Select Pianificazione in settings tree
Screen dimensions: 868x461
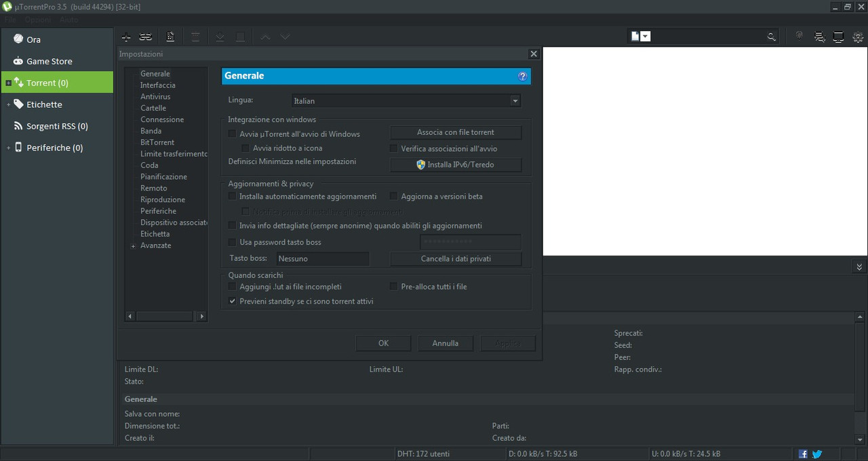pyautogui.click(x=163, y=176)
